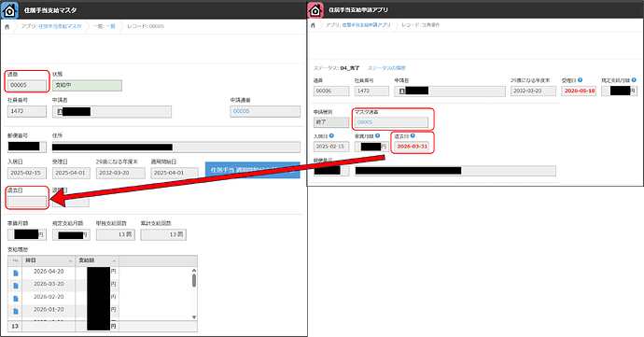Open 住居手当支給申請アプリ breadcrumb link
The width and height of the screenshot is (644, 337).
(366, 25)
